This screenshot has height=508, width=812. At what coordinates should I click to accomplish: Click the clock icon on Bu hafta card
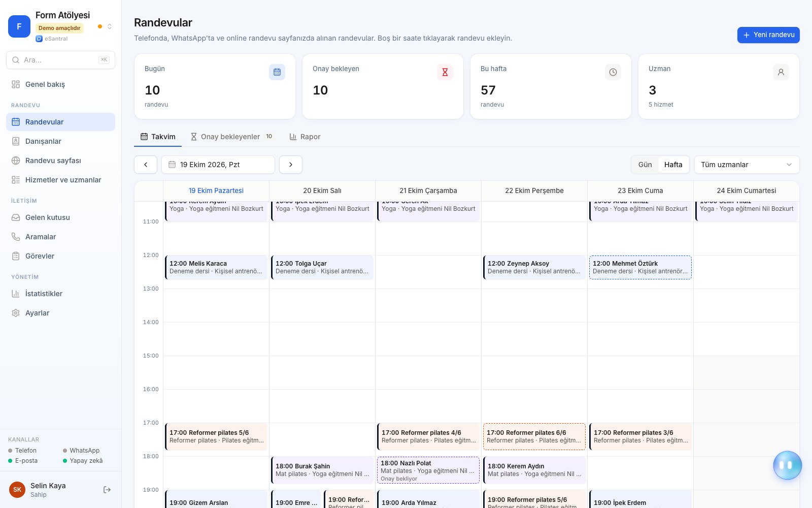point(613,72)
